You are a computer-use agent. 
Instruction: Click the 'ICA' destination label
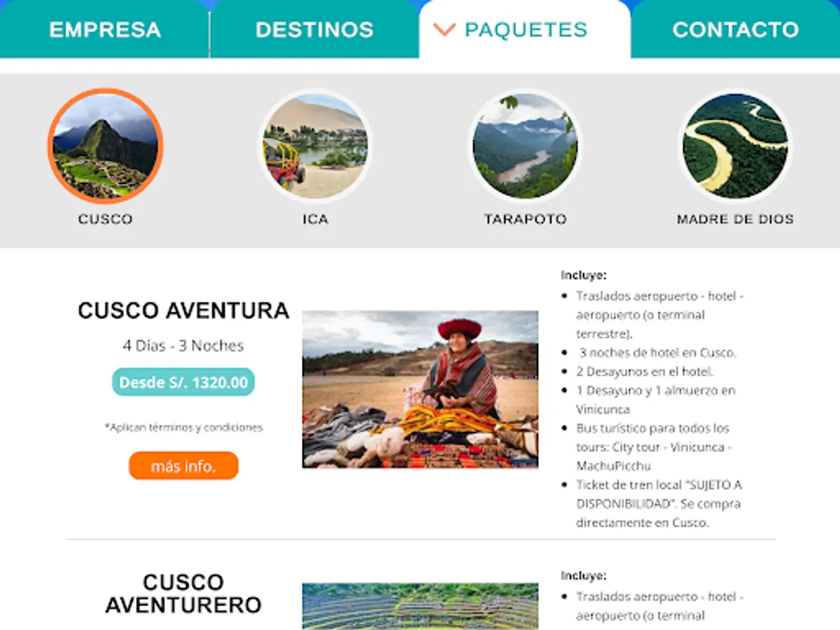coord(315,219)
